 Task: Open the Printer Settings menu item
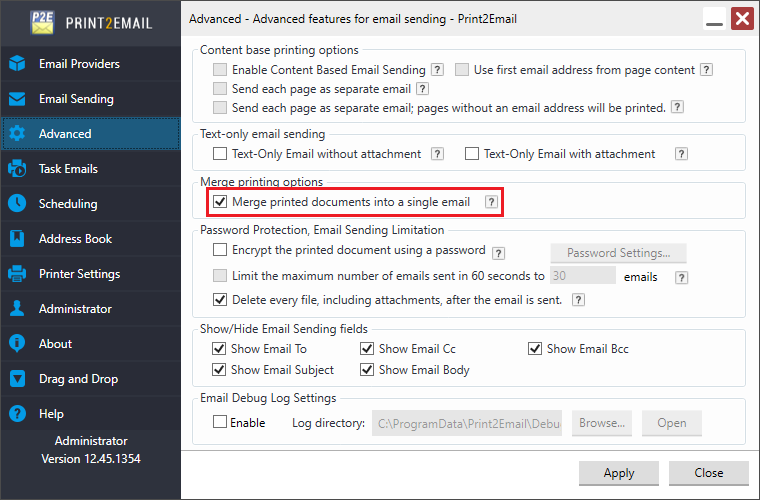tap(79, 274)
